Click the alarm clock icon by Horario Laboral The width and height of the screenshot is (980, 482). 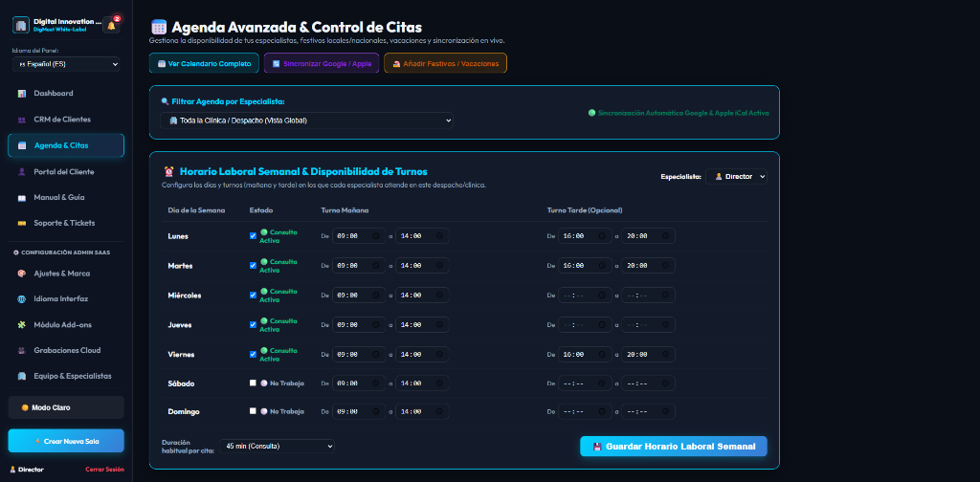click(168, 172)
